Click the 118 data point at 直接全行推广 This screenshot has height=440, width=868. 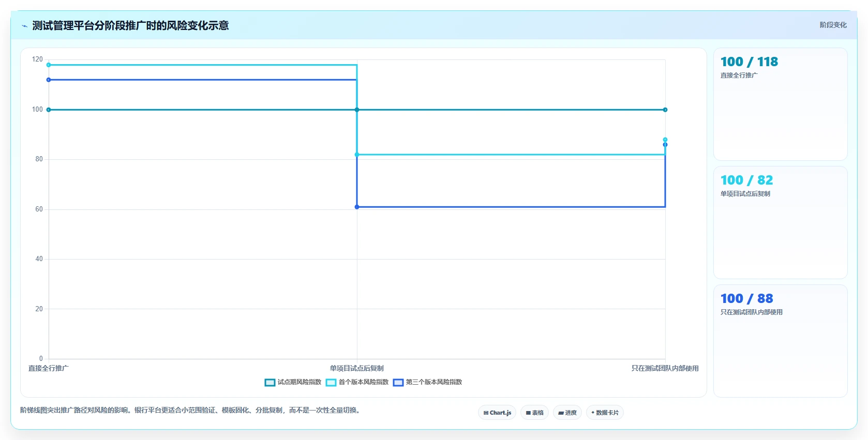(x=49, y=65)
